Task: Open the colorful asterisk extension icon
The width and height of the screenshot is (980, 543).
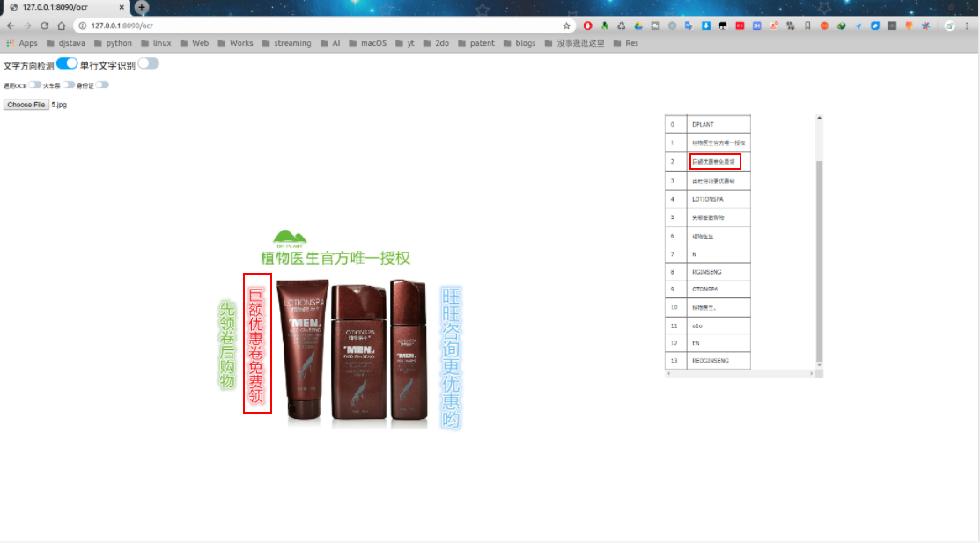Action: (925, 26)
